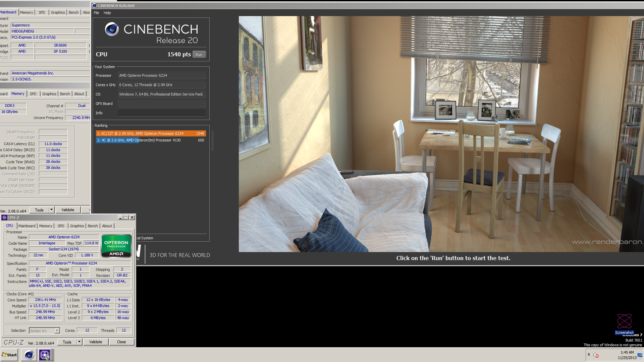Expand the Socket #1 selection dropdown

[57, 330]
